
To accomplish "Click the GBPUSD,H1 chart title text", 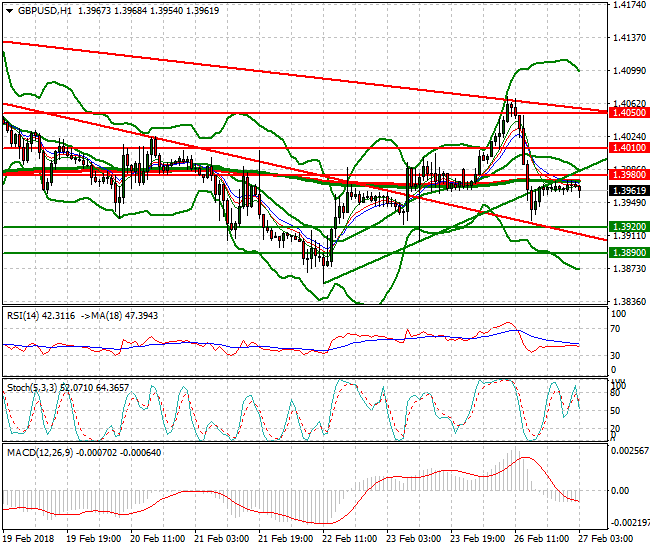I will [x=45, y=11].
